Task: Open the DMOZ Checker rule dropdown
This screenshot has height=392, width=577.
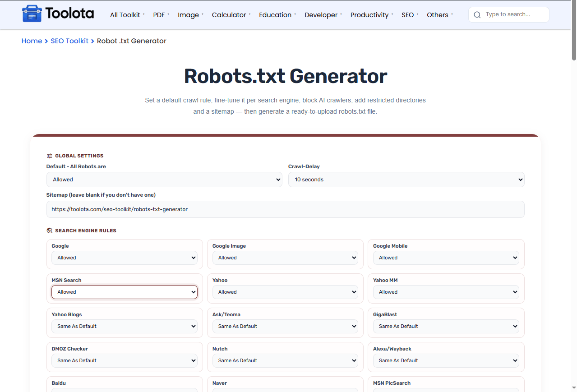Action: pyautogui.click(x=125, y=360)
